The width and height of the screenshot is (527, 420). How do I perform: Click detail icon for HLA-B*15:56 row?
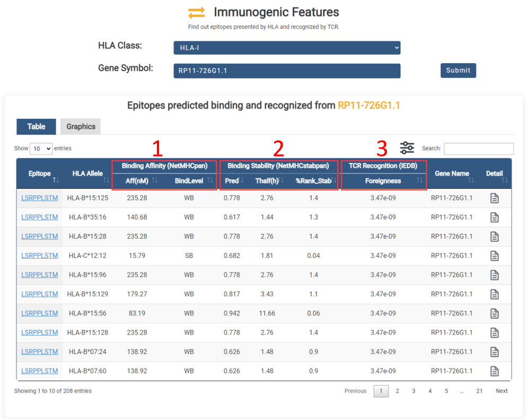click(494, 313)
